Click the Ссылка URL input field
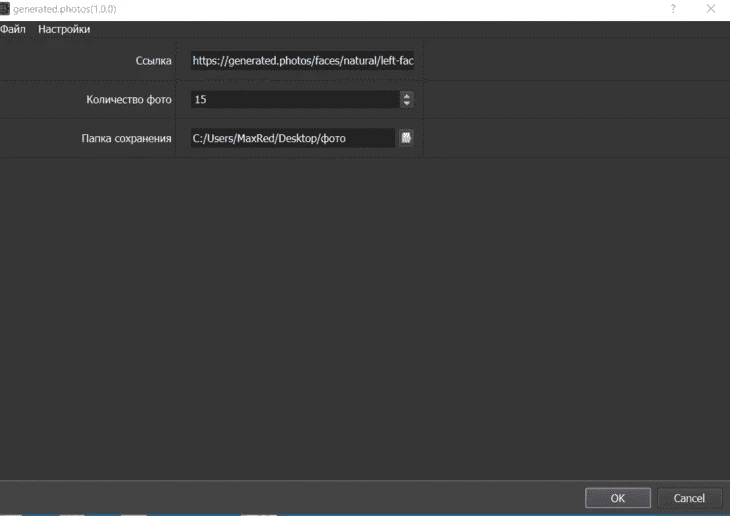The height and width of the screenshot is (516, 730). click(302, 61)
